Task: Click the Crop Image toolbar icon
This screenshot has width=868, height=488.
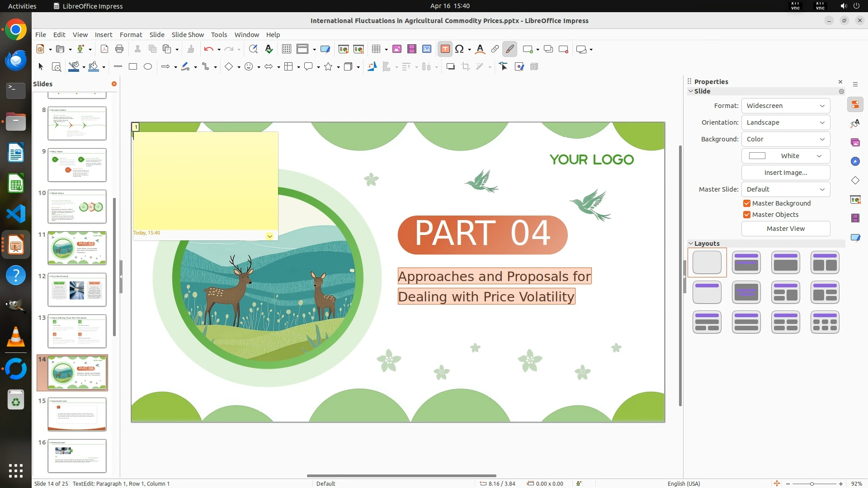Action: [465, 67]
